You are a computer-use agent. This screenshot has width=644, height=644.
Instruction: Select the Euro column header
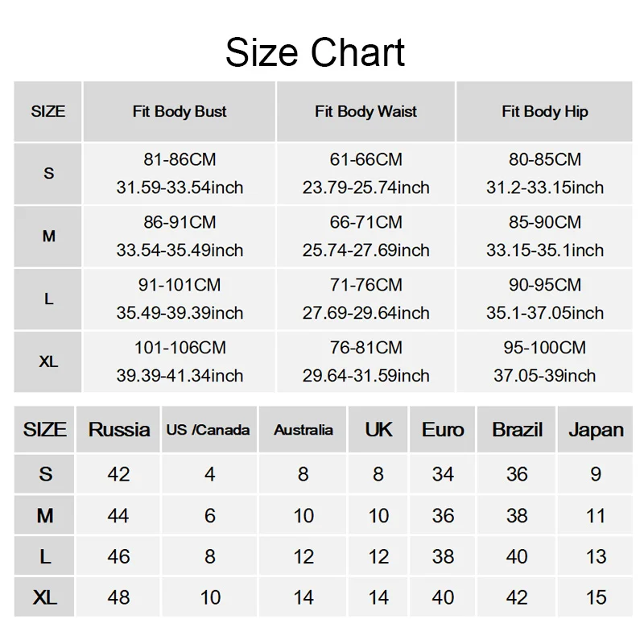point(442,430)
